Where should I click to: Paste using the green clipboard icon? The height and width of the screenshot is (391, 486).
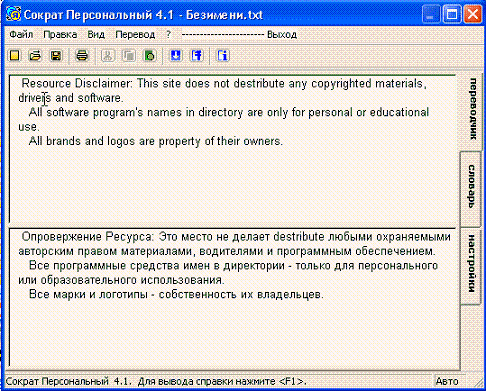pos(150,56)
